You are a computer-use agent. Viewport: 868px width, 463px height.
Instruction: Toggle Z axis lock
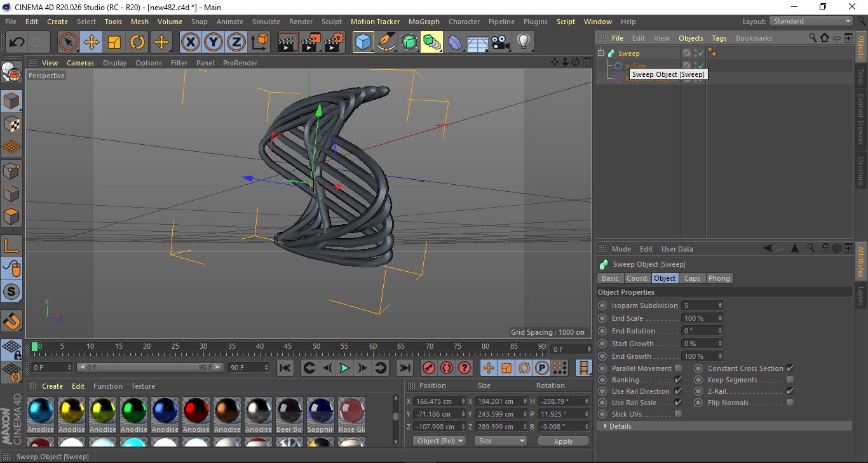236,43
